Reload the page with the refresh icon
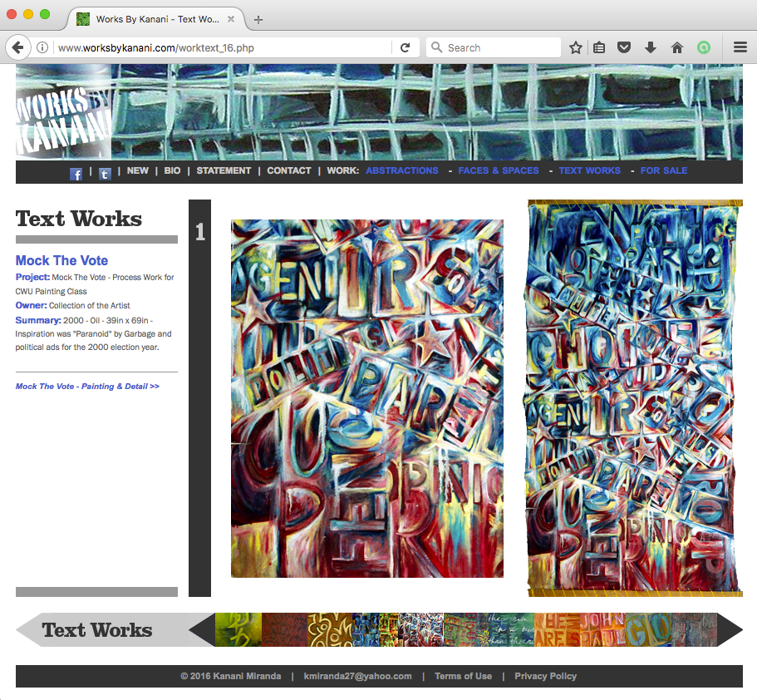The height and width of the screenshot is (700, 757). (405, 47)
